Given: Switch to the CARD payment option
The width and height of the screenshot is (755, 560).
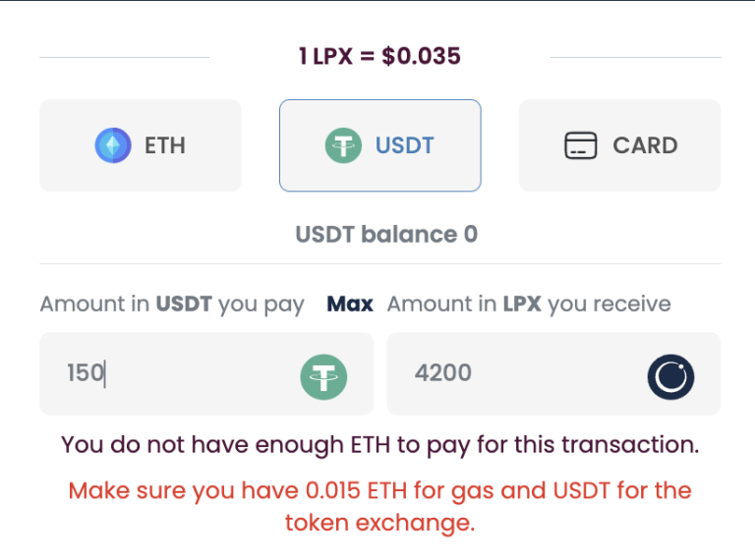Looking at the screenshot, I should pos(620,145).
